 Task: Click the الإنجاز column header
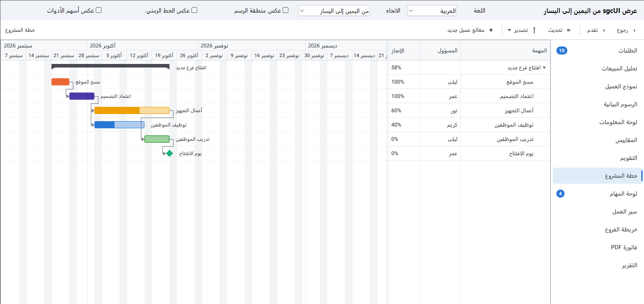click(x=404, y=51)
